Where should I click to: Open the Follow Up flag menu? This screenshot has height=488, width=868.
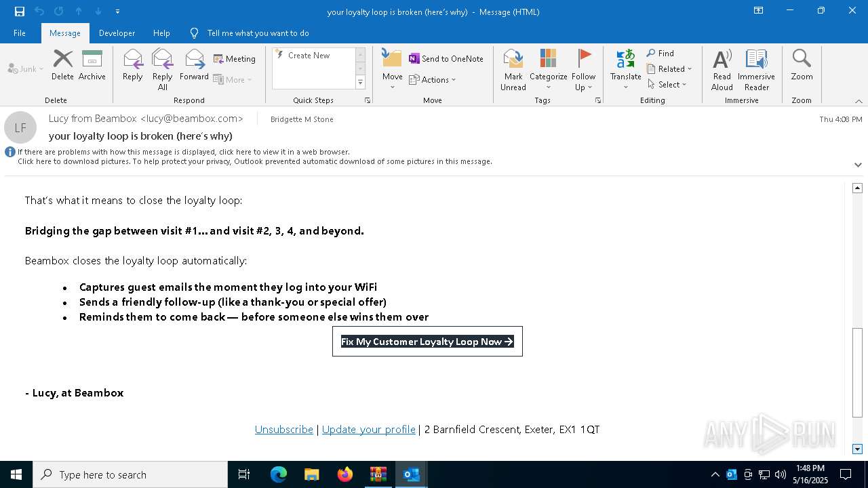(x=583, y=70)
